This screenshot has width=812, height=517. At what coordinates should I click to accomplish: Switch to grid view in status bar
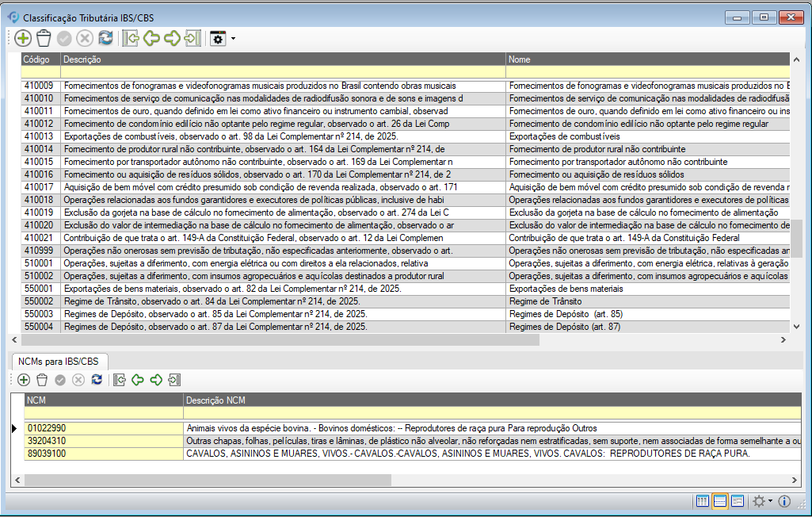(x=703, y=501)
